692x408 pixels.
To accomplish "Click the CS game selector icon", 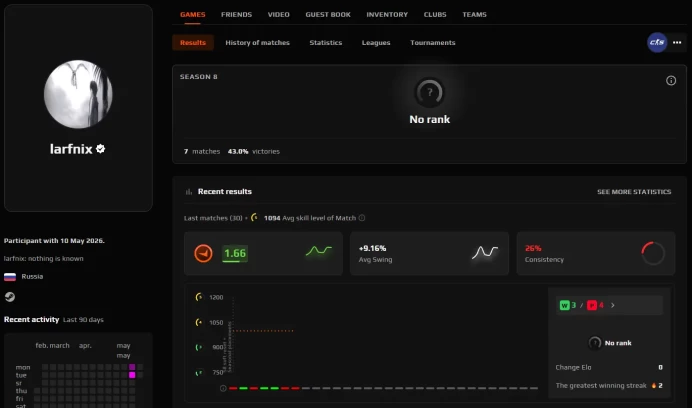I will pyautogui.click(x=657, y=42).
